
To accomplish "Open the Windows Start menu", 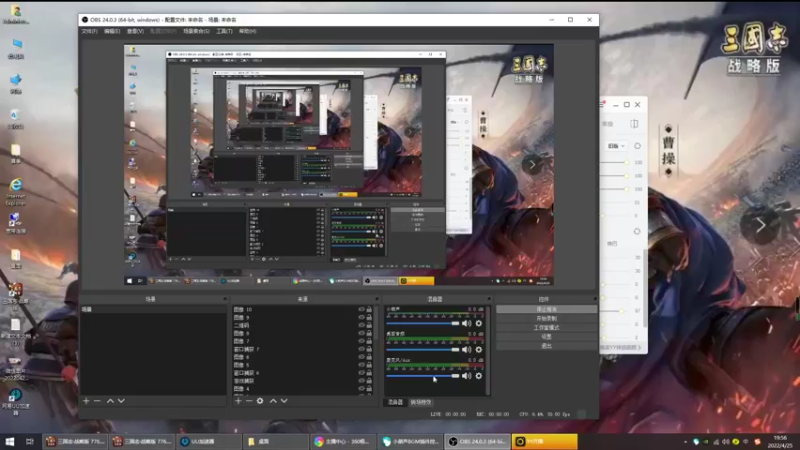I will click(x=10, y=442).
